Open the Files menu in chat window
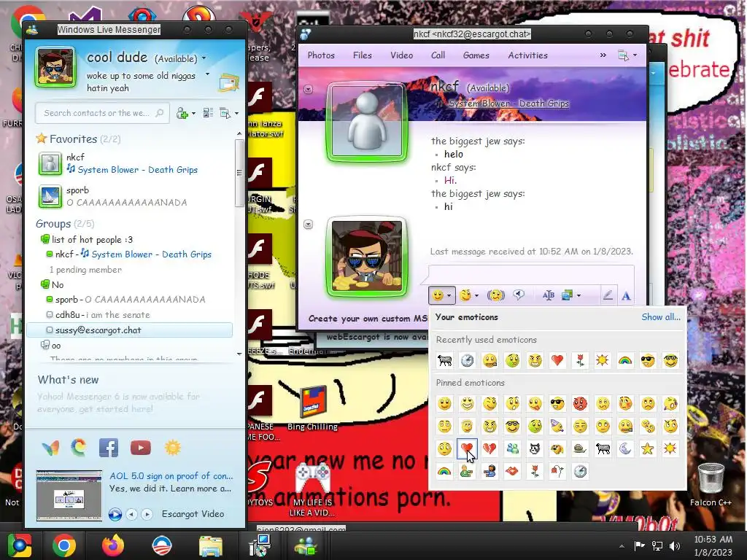 coord(362,55)
